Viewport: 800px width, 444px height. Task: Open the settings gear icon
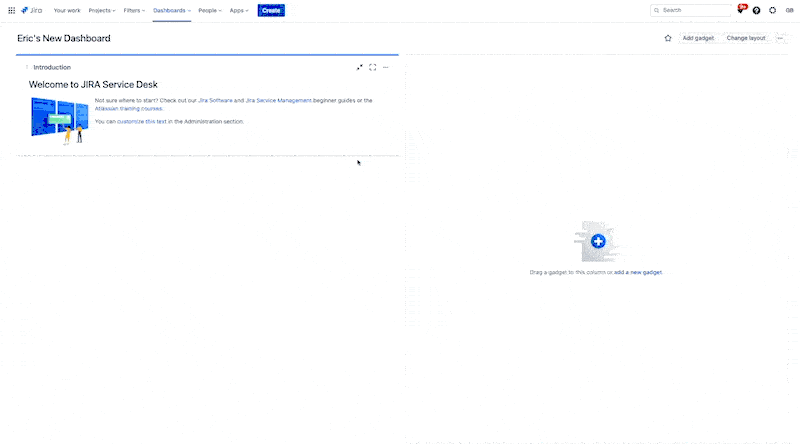point(772,10)
